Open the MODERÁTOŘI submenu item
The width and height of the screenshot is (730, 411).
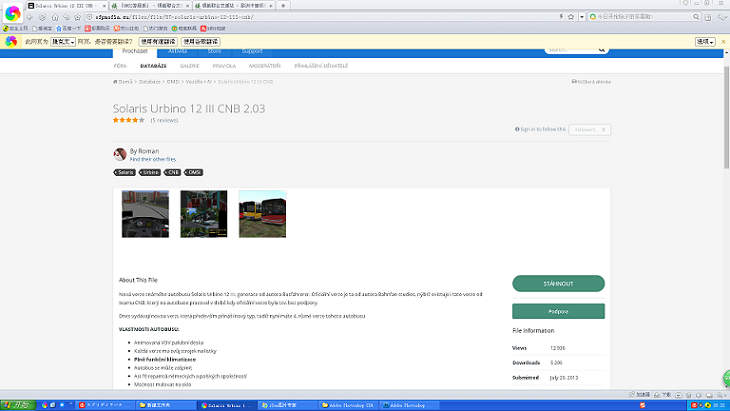coord(264,66)
